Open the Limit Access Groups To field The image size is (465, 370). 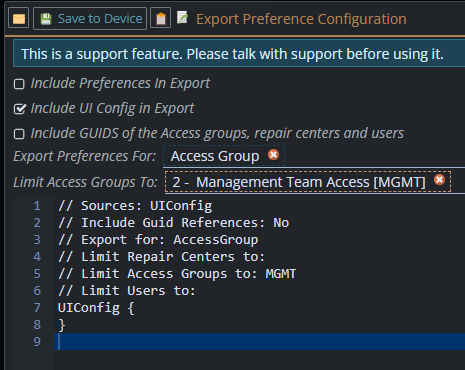pos(314,182)
